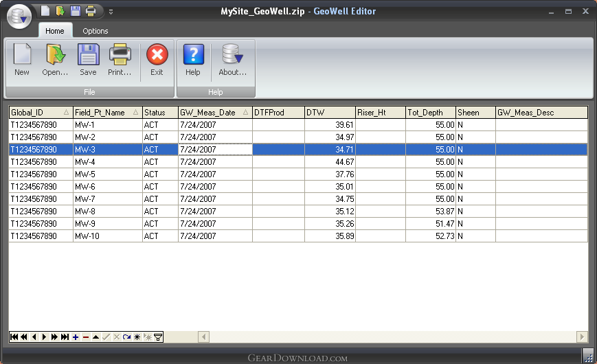Jump to next page of records
The image size is (597, 364).
click(x=54, y=337)
